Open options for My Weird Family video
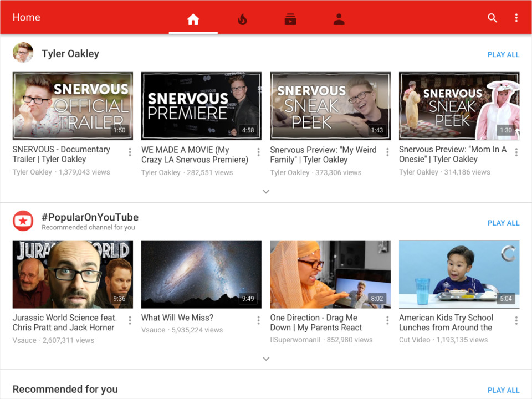 click(387, 152)
